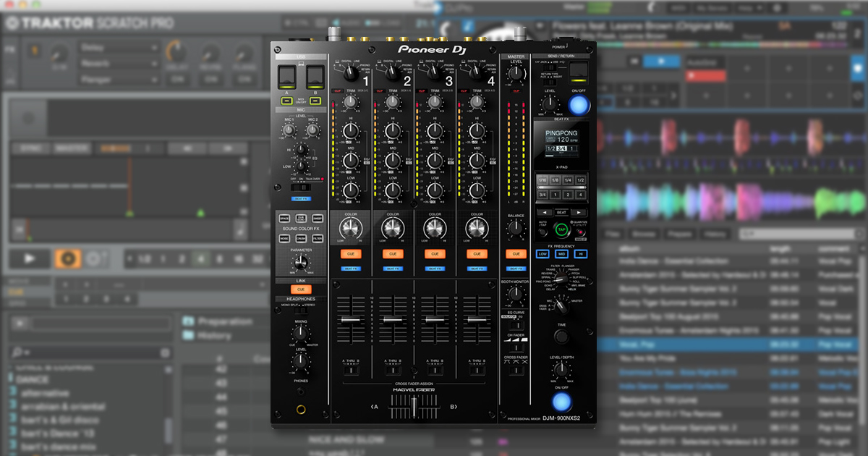
Task: Activate the CRUSH sound color FX button
Action: pyautogui.click(x=301, y=238)
